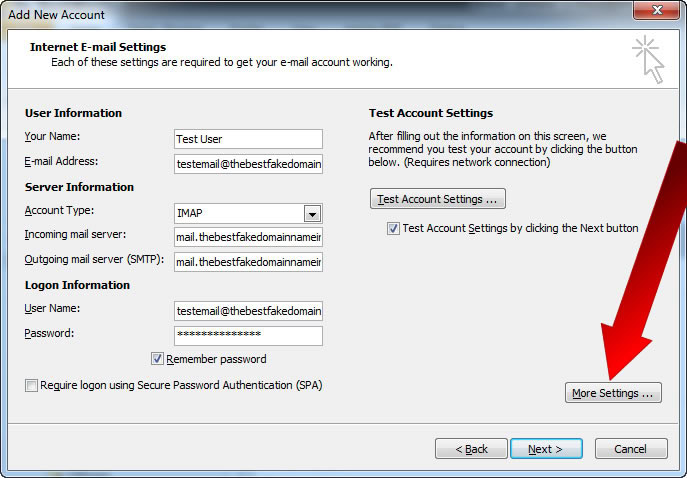
Task: Enable Require logon using Secure Password Authentication
Action: tap(31, 386)
